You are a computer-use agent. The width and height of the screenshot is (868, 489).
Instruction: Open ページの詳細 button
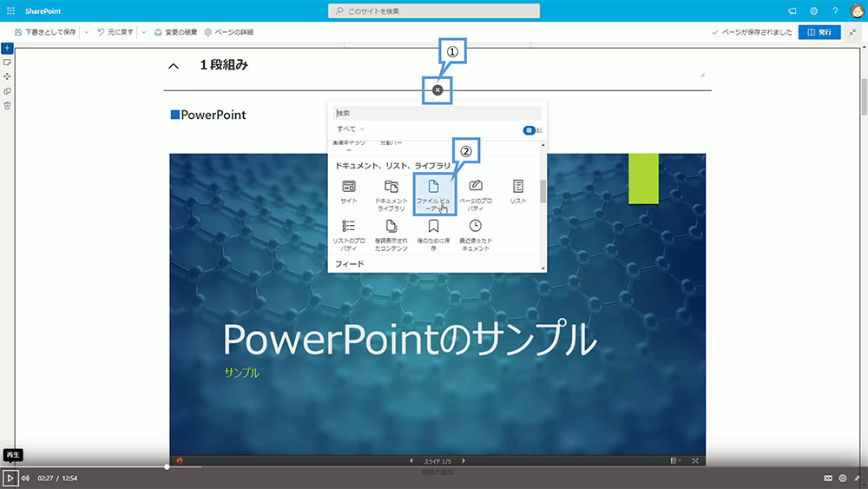click(x=228, y=32)
